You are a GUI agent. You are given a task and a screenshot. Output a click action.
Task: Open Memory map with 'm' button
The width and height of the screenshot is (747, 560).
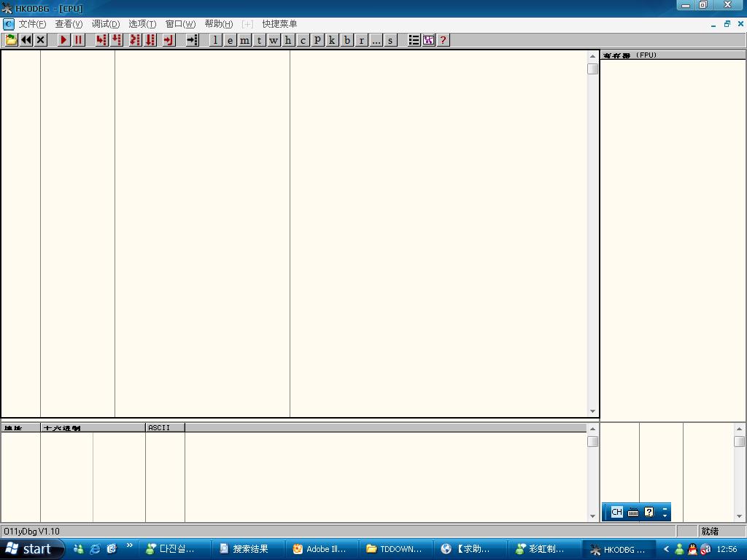(x=245, y=40)
